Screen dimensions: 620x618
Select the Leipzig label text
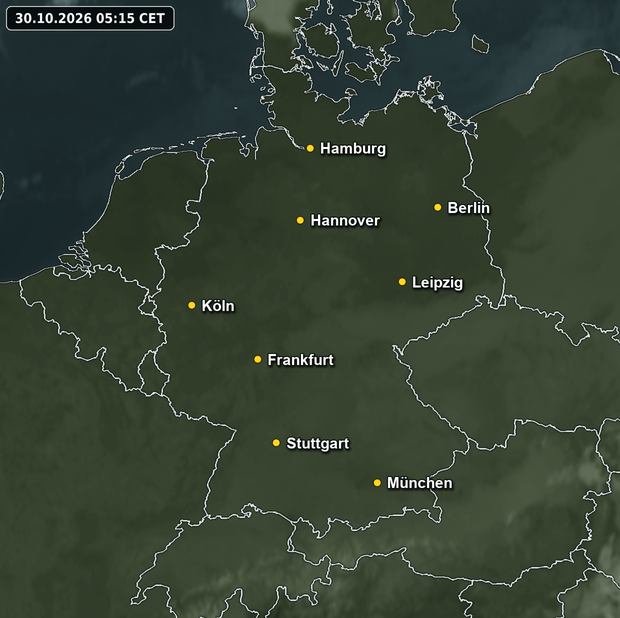point(437,283)
